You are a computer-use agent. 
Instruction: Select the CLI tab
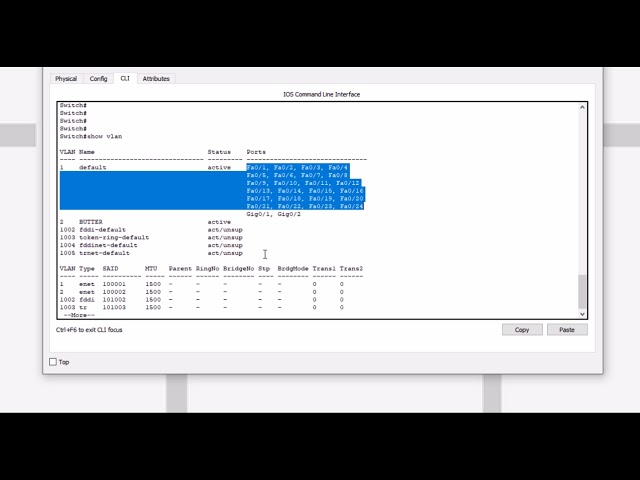click(125, 78)
